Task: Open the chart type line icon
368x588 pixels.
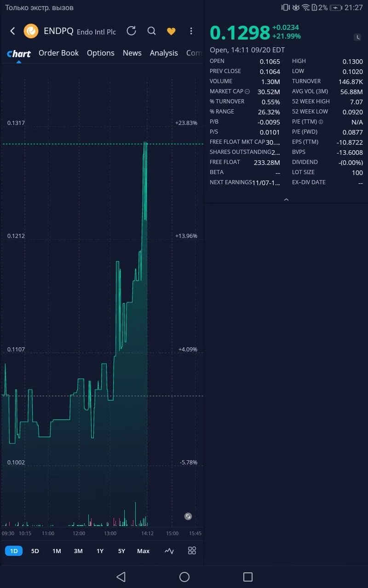Action: (x=169, y=551)
